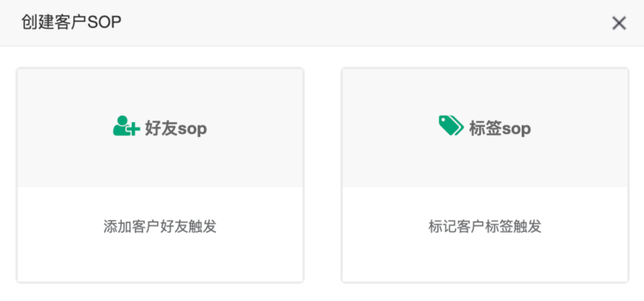Click the word sop after 好友

point(192,130)
